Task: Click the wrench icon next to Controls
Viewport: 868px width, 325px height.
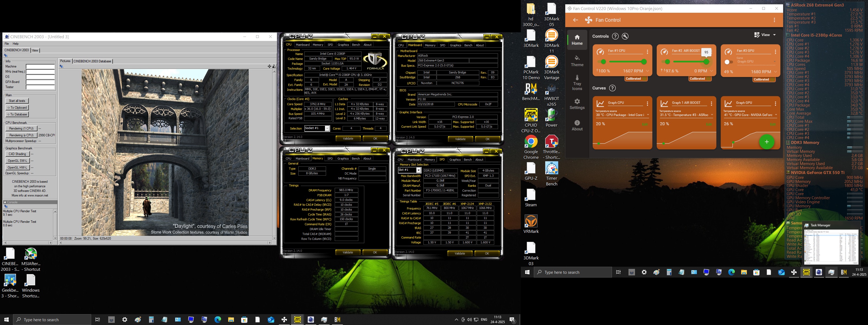Action: (x=625, y=36)
